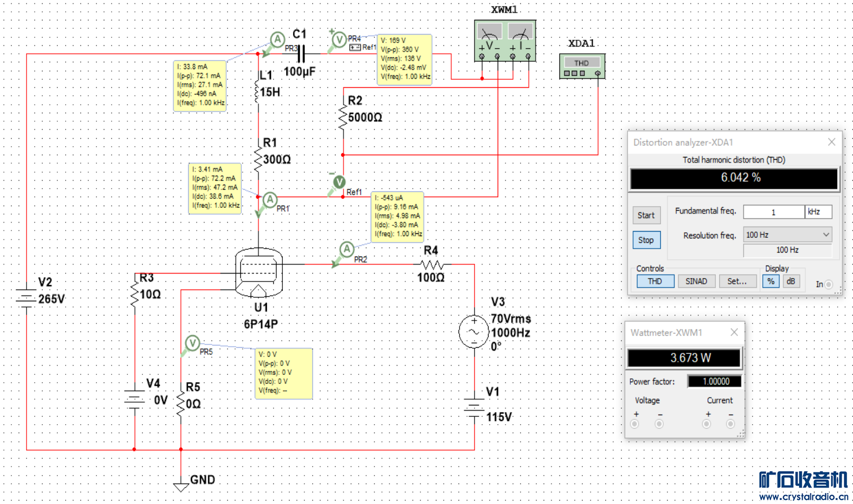Click the Fundamental freq. value field
Screen dimensions: 853x504
774,212
